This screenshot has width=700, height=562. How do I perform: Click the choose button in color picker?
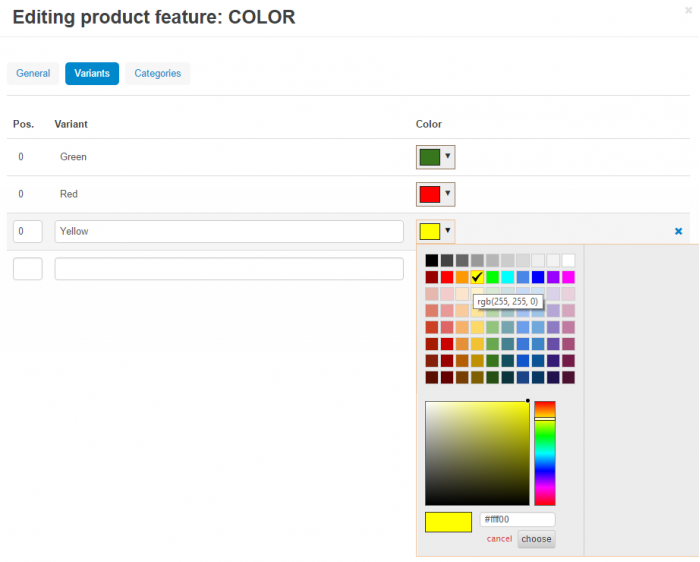point(536,539)
